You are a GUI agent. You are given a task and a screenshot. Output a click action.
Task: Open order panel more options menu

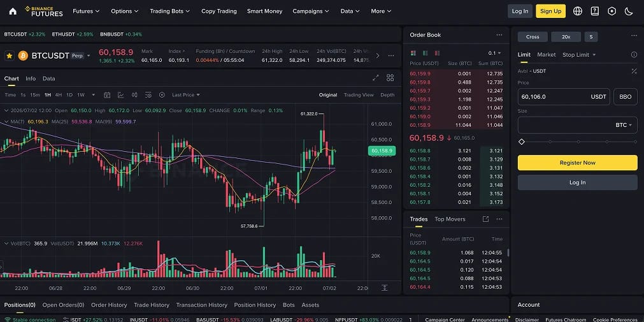click(x=634, y=36)
